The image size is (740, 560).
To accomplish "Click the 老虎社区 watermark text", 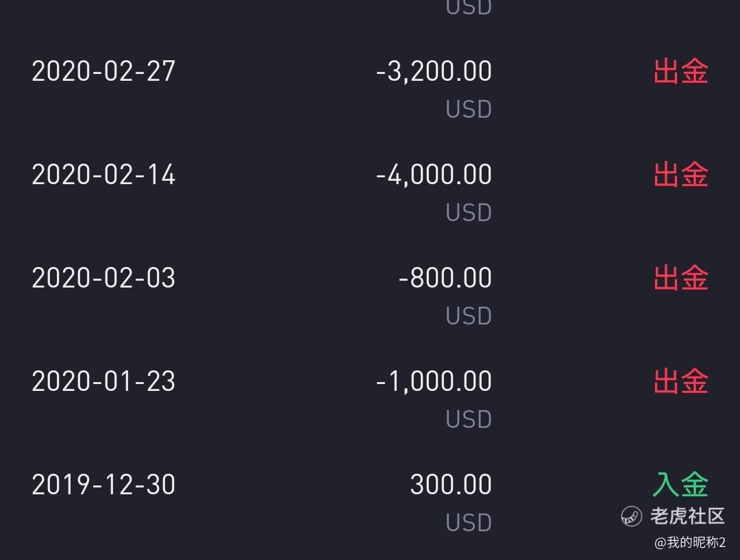I will click(x=687, y=516).
